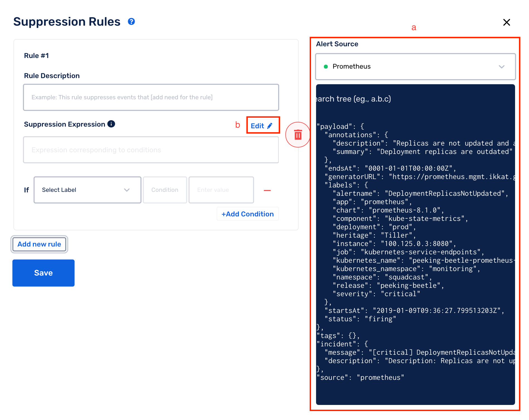Focus the Suppression Expression text field
This screenshot has height=420, width=529.
tap(151, 150)
